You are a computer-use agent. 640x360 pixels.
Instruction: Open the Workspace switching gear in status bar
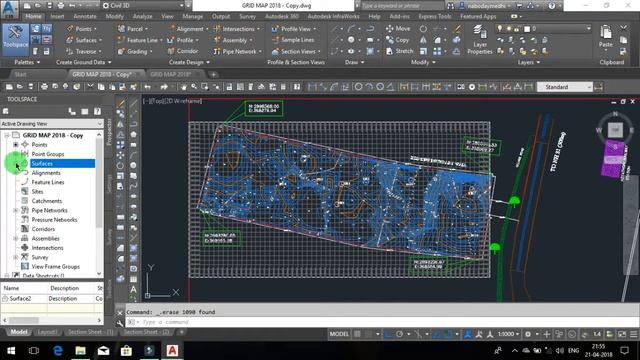pyautogui.click(x=528, y=334)
